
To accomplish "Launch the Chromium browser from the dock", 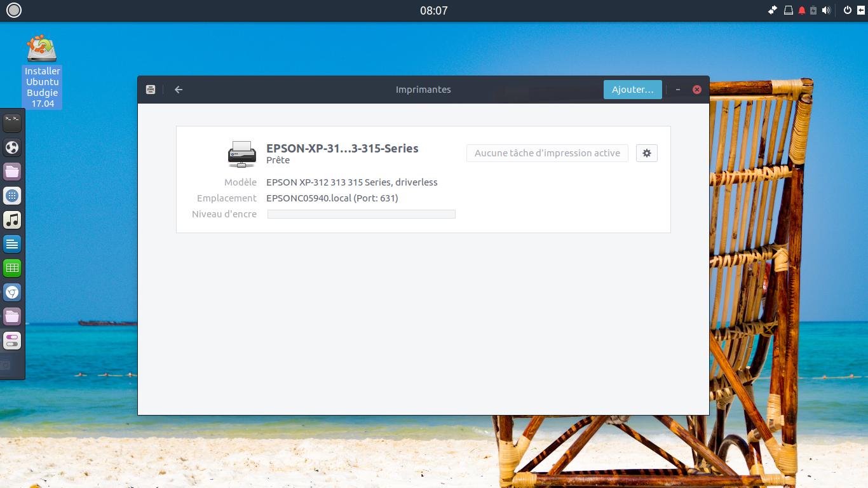I will (x=12, y=292).
